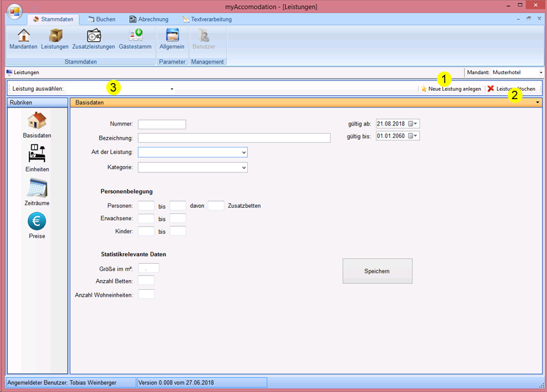Viewport: 547px width, 392px height.
Task: Open the Art der Leistung dropdown
Action: click(x=243, y=153)
